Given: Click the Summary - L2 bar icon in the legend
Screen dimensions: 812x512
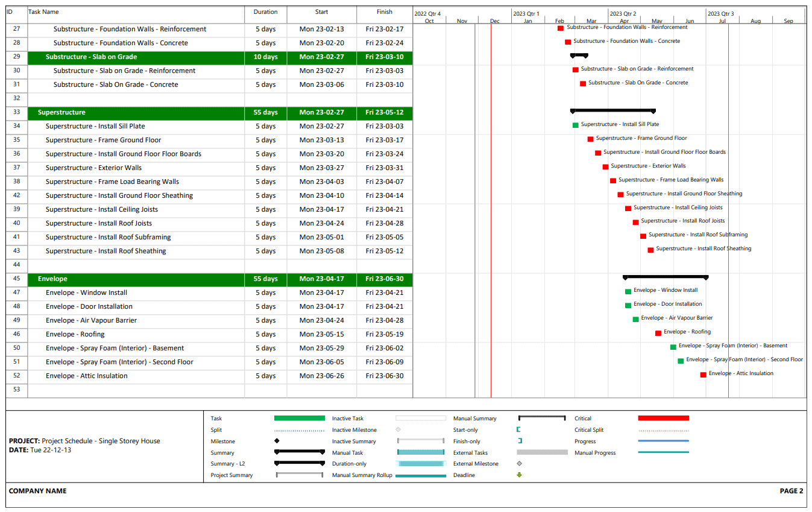Looking at the screenshot, I should (298, 464).
